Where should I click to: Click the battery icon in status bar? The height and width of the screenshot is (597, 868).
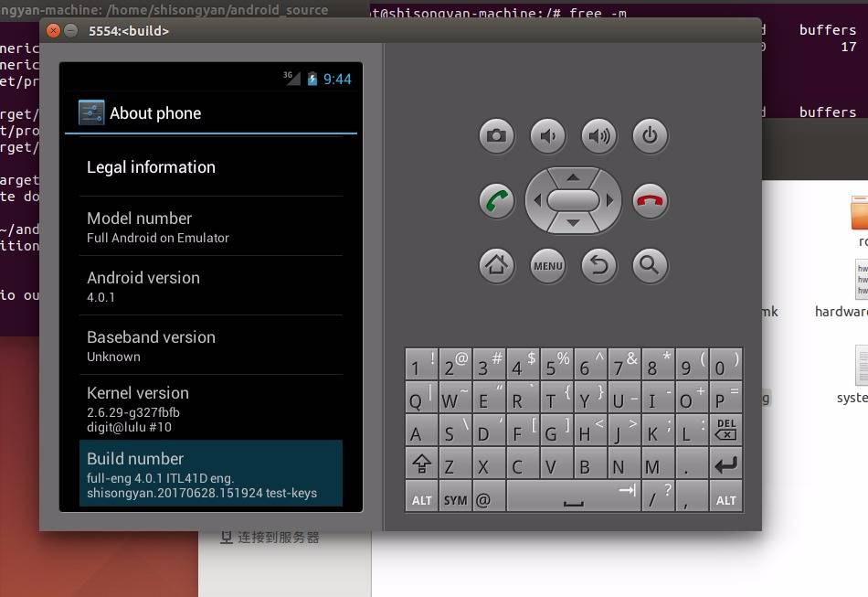312,79
